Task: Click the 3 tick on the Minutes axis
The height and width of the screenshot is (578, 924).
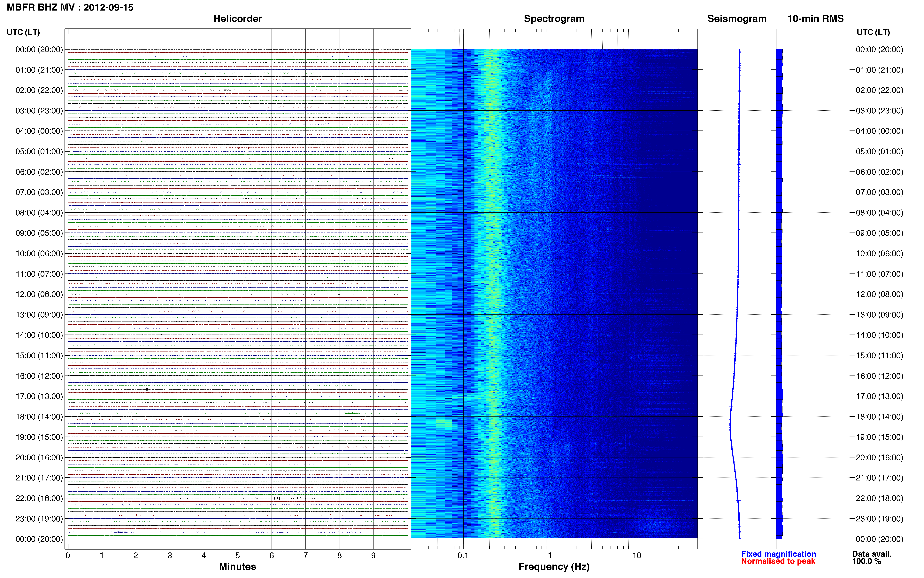Action: pos(170,555)
